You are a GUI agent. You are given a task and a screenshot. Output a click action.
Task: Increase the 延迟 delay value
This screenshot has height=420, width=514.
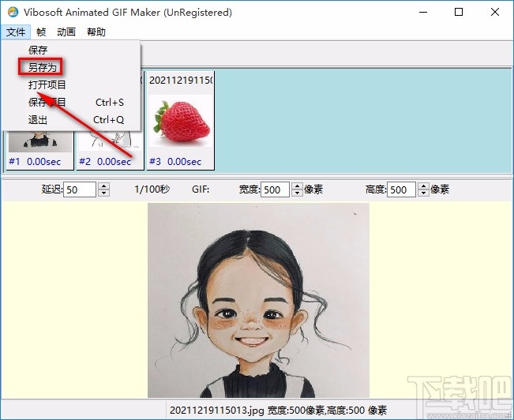(x=103, y=186)
